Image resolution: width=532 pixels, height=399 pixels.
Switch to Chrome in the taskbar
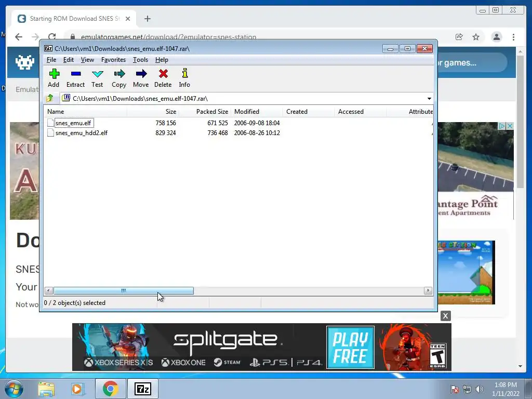110,389
